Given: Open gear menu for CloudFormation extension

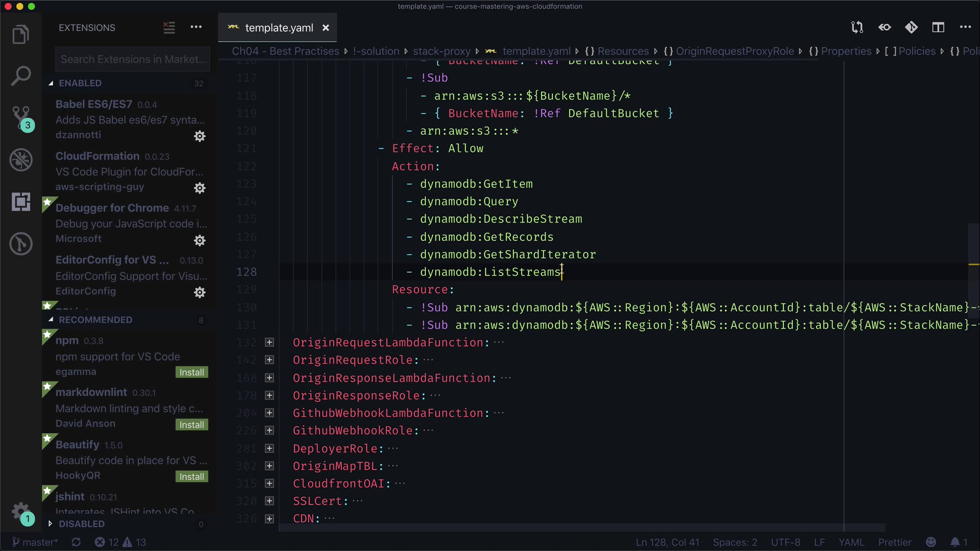Looking at the screenshot, I should (x=200, y=188).
